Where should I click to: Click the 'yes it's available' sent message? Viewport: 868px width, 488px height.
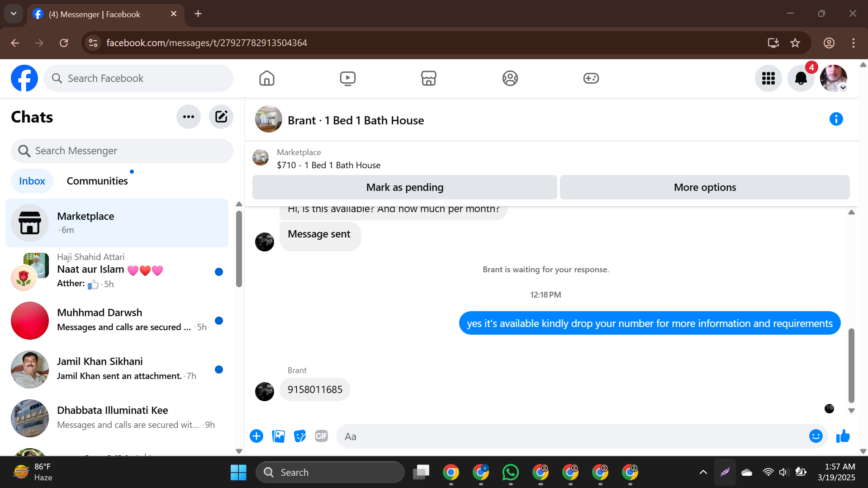650,323
